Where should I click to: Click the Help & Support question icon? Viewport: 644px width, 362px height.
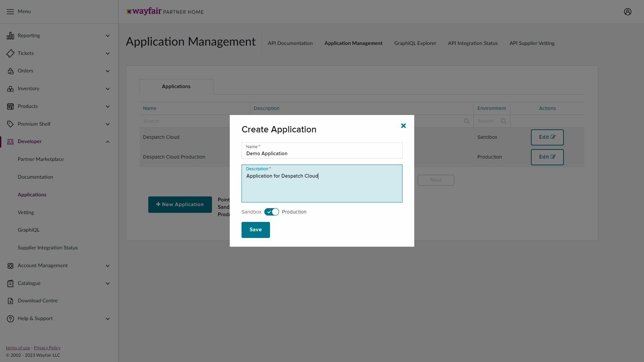coord(10,319)
